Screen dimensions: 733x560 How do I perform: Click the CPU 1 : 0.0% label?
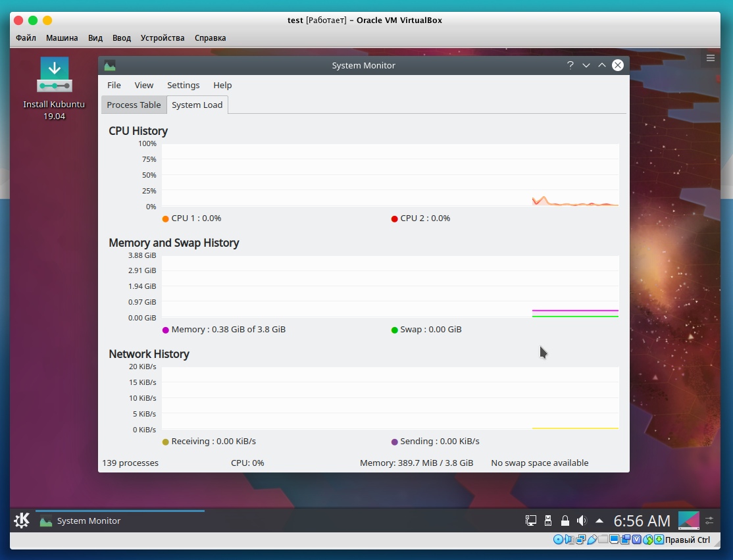196,218
